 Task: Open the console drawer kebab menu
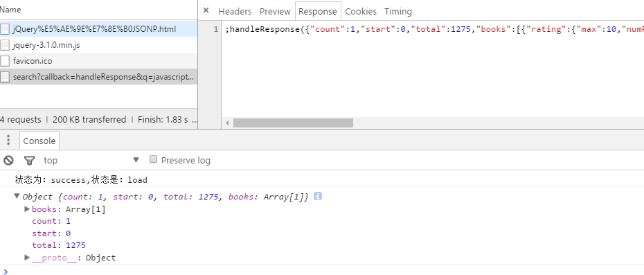click(x=8, y=141)
